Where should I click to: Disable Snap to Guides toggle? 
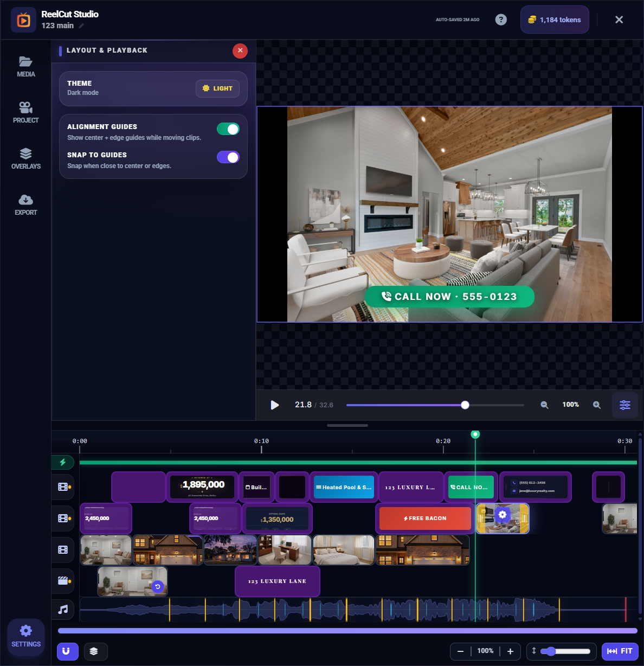coord(228,157)
